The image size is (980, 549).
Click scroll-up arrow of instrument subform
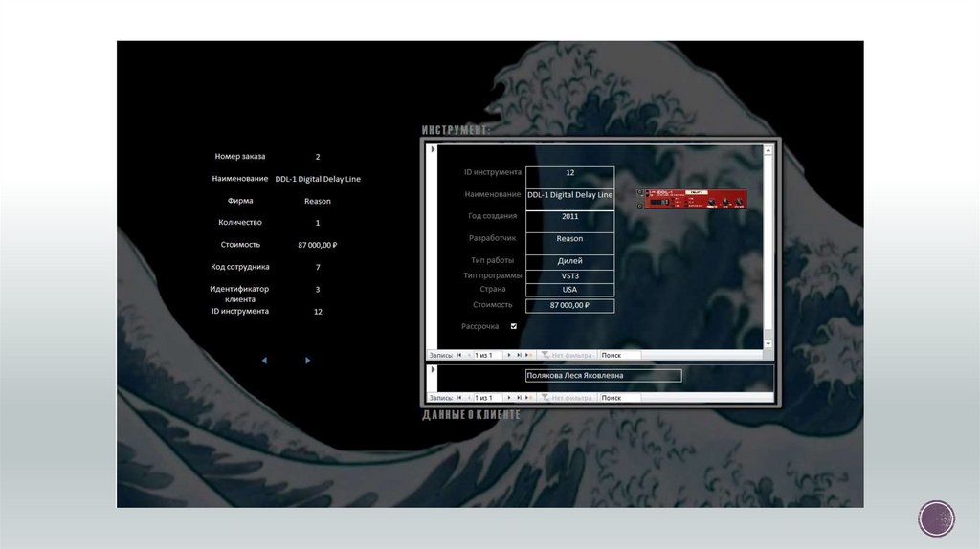[768, 150]
